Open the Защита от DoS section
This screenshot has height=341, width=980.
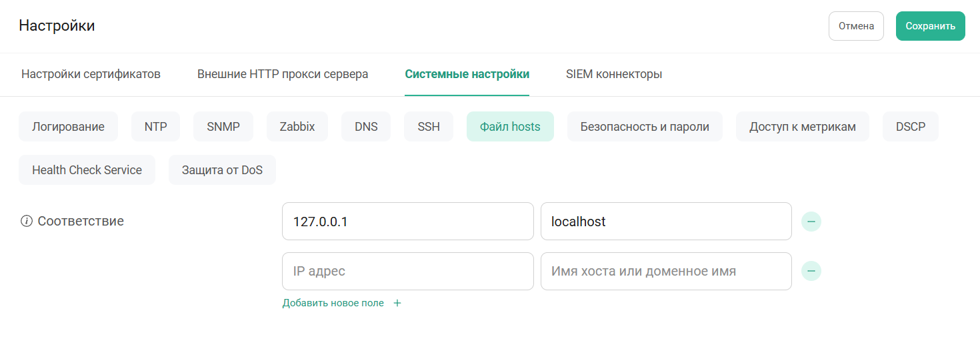point(222,170)
